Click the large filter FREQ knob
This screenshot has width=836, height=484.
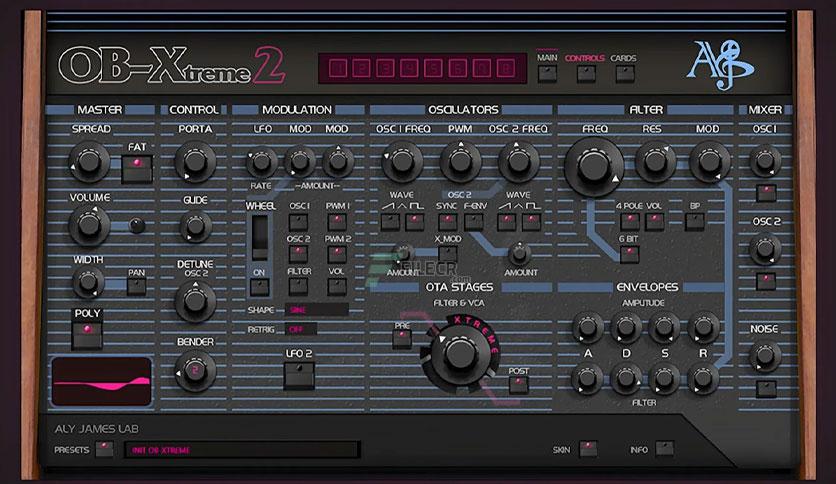coord(593,166)
